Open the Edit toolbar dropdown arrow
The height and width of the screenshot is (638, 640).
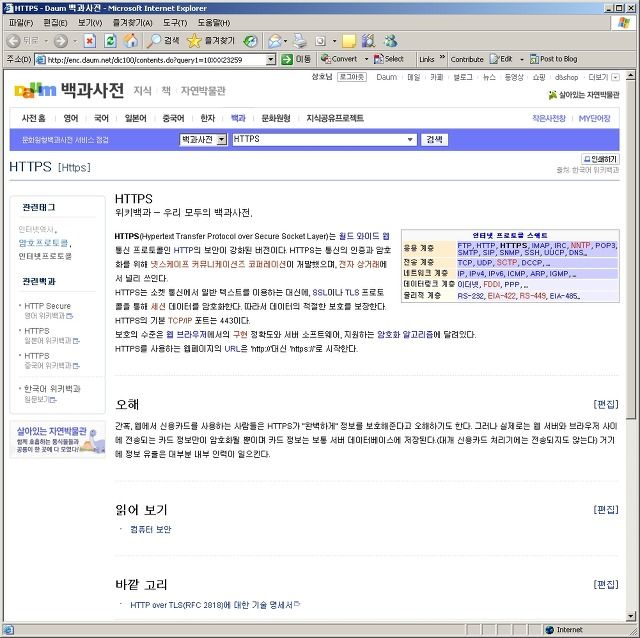(522, 60)
